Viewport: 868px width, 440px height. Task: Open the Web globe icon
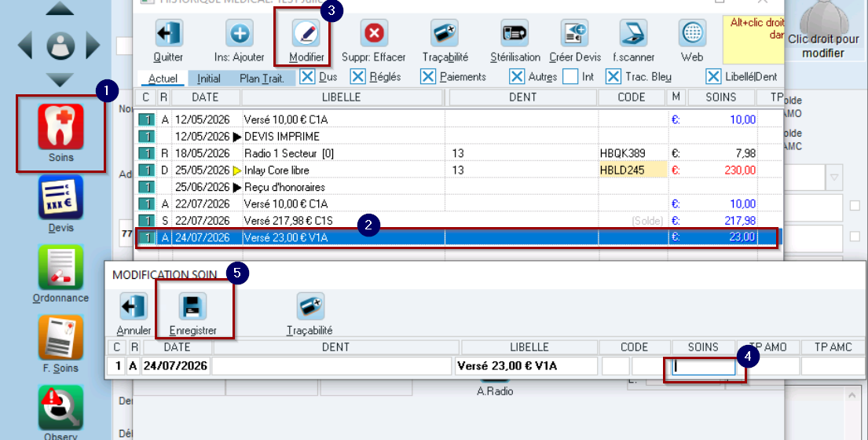coord(692,33)
